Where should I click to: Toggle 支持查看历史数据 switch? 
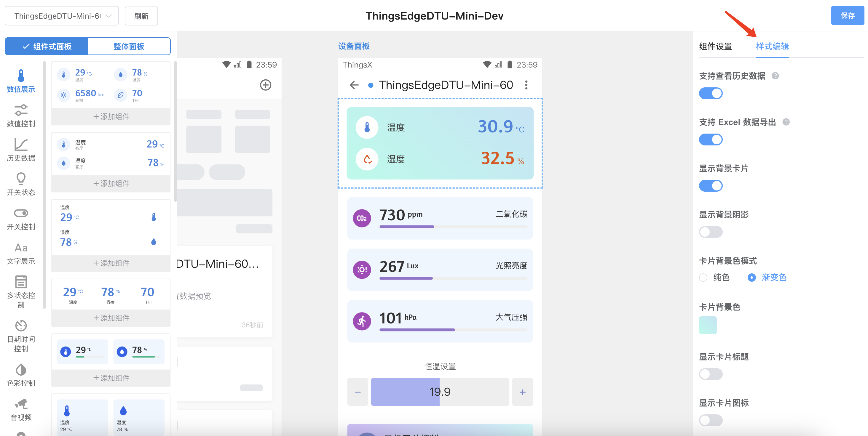[x=711, y=93]
